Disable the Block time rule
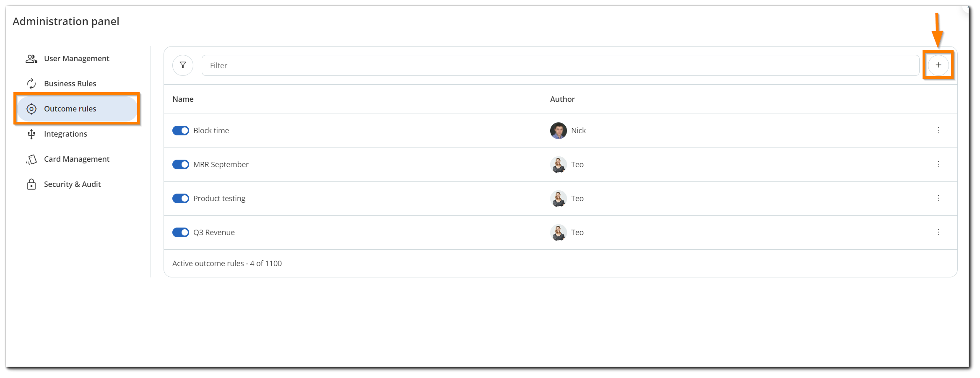 click(x=180, y=130)
